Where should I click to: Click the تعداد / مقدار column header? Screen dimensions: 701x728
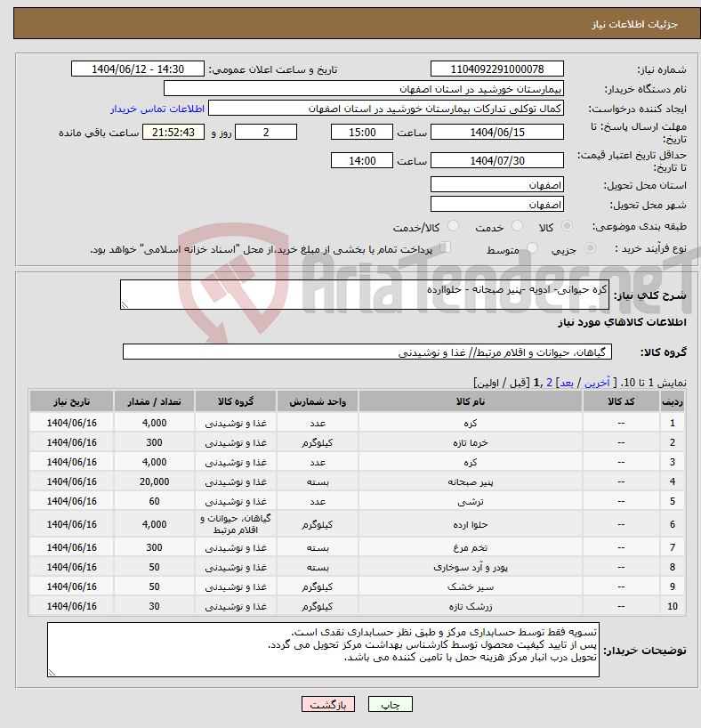point(154,401)
